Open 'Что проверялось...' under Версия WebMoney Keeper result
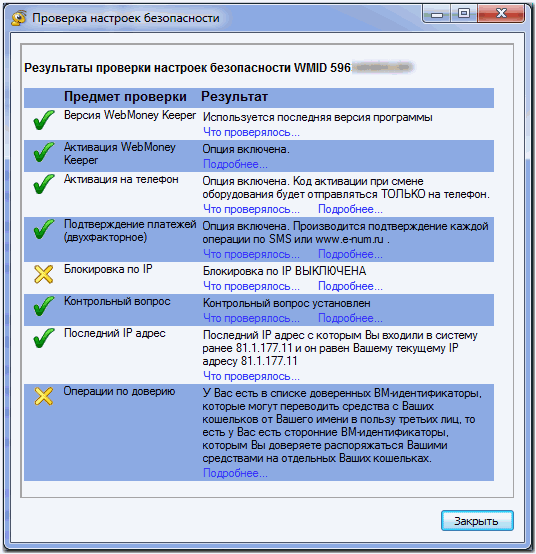This screenshot has width=536, height=554. [251, 132]
